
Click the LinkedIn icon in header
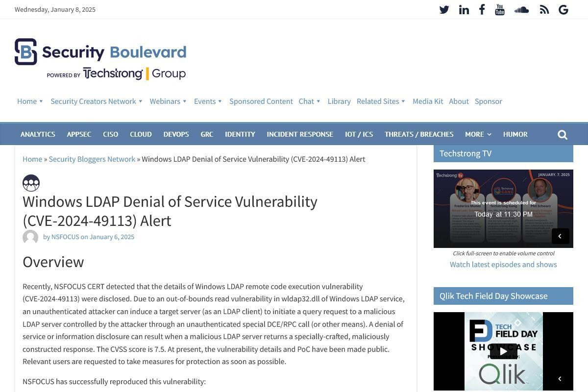pyautogui.click(x=464, y=10)
